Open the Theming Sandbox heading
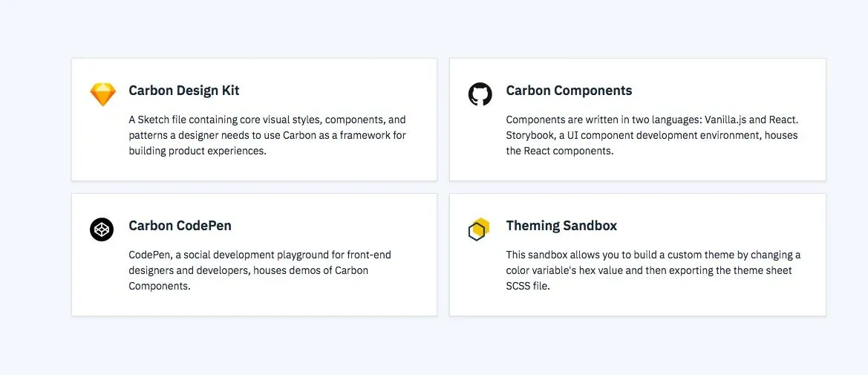868x375 pixels. pos(561,226)
